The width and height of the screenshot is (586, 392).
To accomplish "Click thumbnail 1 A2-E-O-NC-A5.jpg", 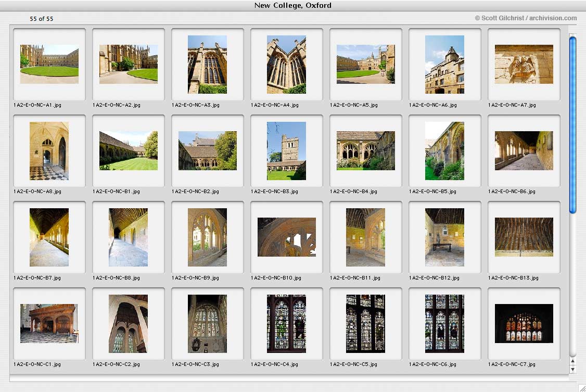I will (x=366, y=64).
